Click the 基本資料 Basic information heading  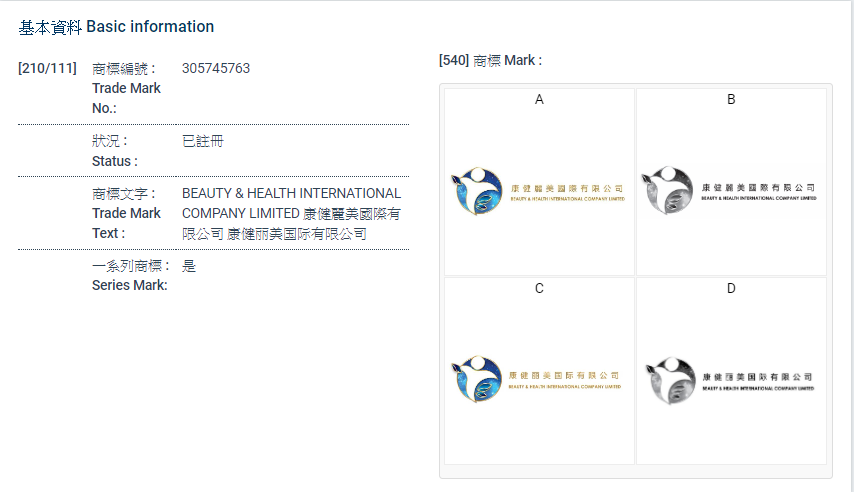[x=116, y=27]
